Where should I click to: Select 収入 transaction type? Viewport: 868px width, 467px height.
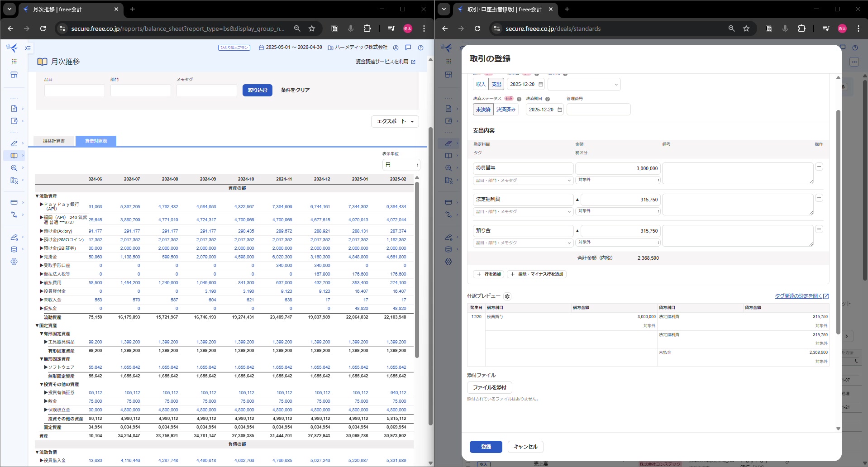pos(481,84)
